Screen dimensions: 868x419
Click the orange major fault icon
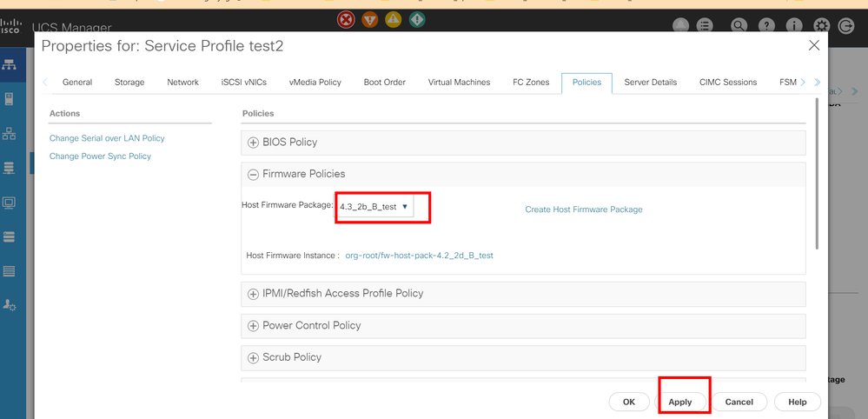tap(370, 20)
